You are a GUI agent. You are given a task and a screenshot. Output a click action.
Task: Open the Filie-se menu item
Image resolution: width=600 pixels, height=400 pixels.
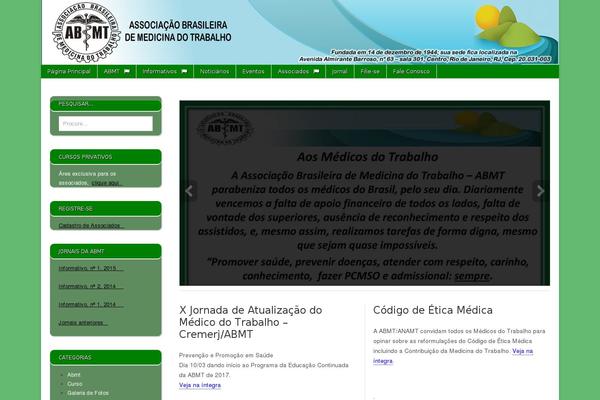(x=370, y=72)
